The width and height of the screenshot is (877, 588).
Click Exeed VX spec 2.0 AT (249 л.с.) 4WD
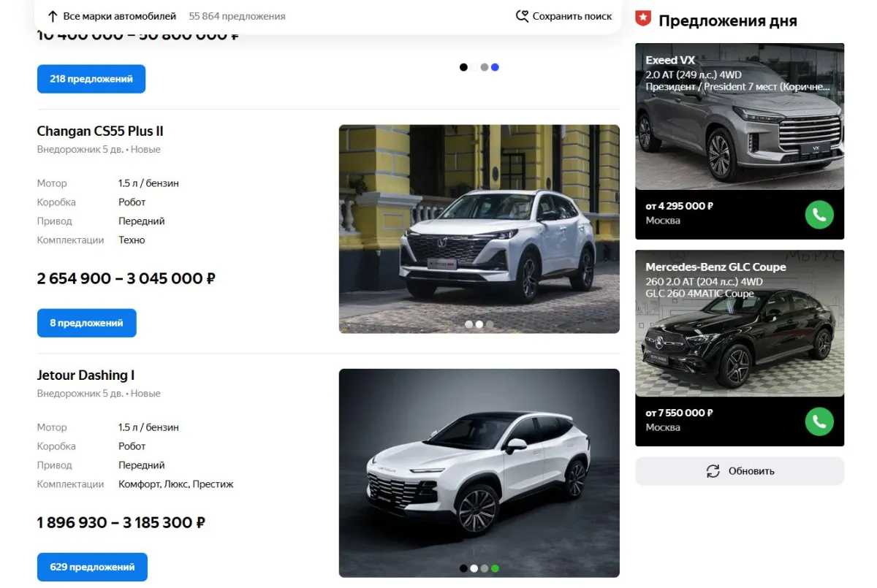click(x=694, y=75)
